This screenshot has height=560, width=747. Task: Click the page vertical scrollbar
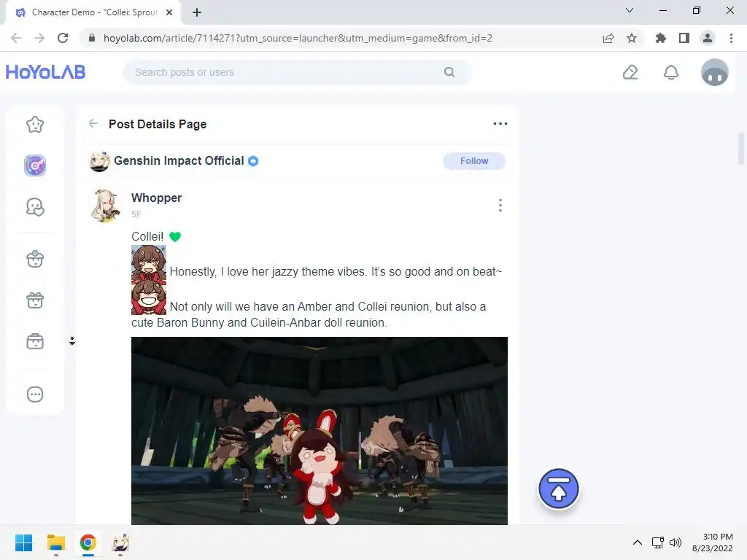click(741, 149)
